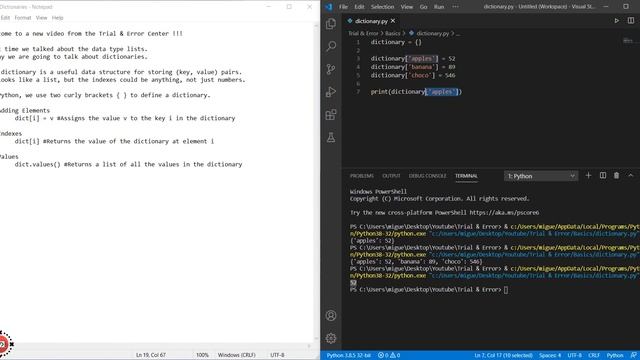Click the 'Adding Elements' heading in Notepad

[x=24, y=110]
